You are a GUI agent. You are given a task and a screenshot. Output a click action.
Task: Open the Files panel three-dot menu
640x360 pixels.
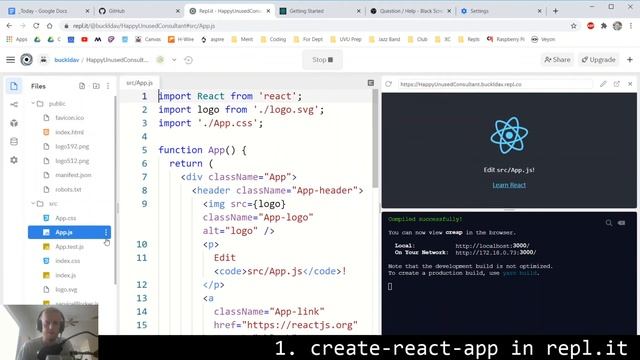point(108,86)
